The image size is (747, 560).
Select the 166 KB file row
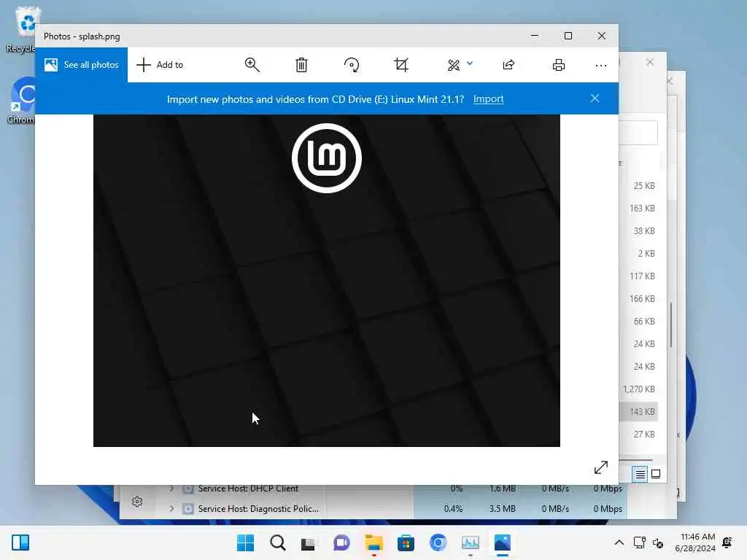click(x=639, y=298)
